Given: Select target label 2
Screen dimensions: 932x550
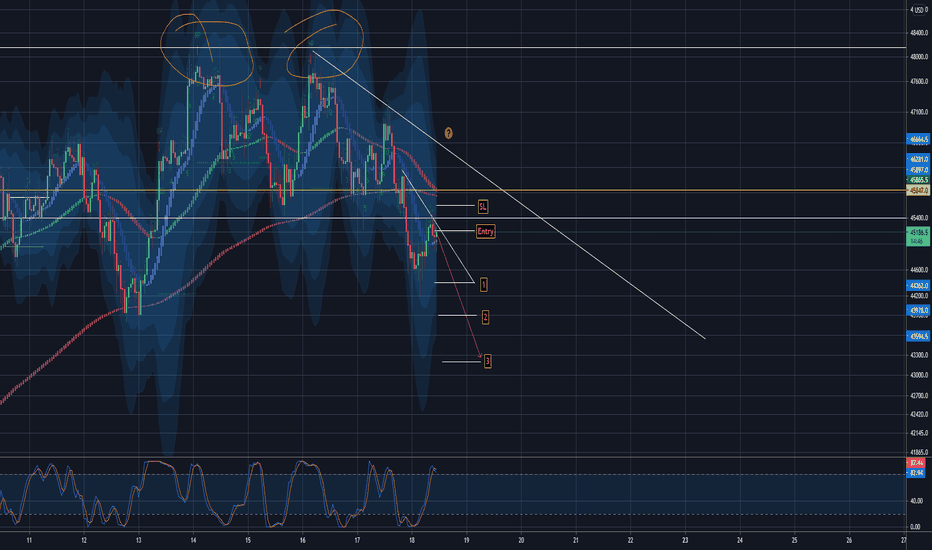Looking at the screenshot, I should click(x=485, y=318).
